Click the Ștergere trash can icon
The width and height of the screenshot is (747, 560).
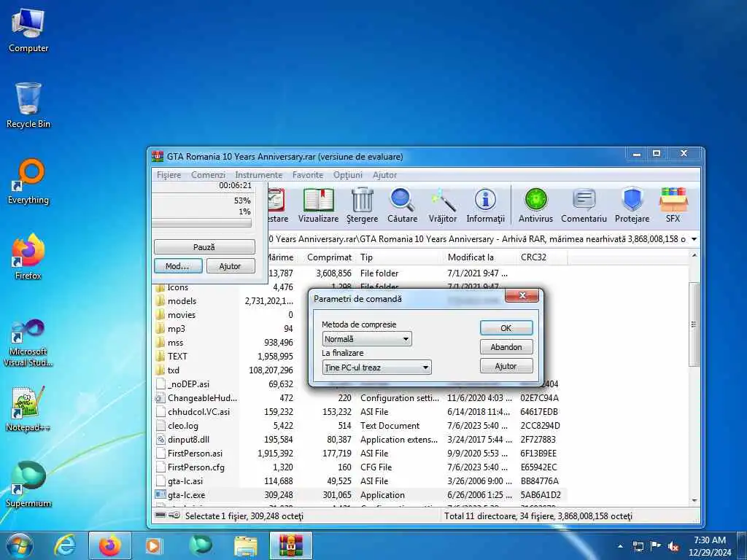pyautogui.click(x=362, y=205)
